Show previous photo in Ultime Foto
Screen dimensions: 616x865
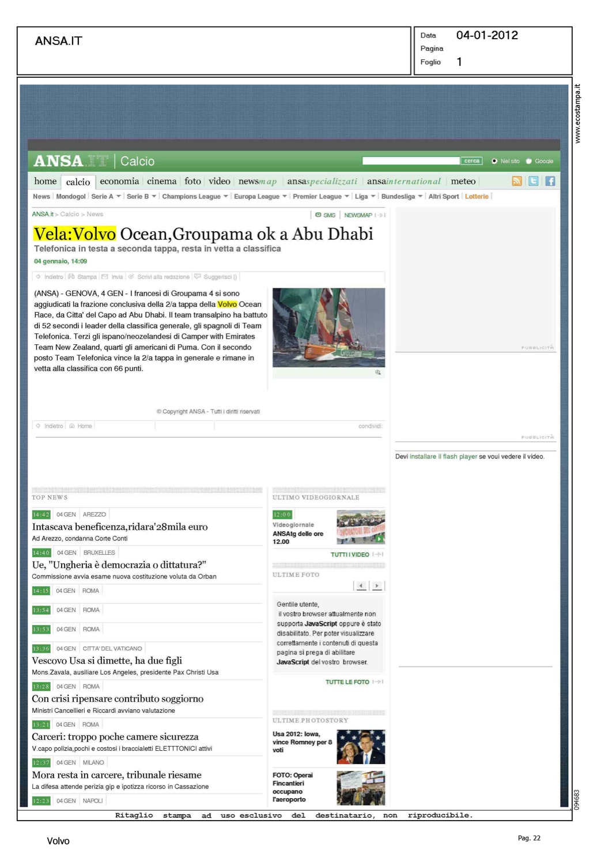click(361, 586)
